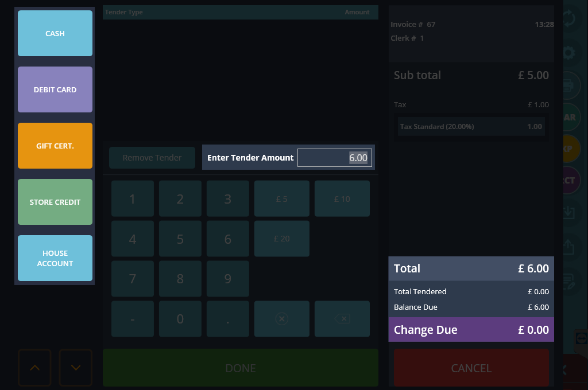Clear the amount with circled X icon

pyautogui.click(x=282, y=319)
